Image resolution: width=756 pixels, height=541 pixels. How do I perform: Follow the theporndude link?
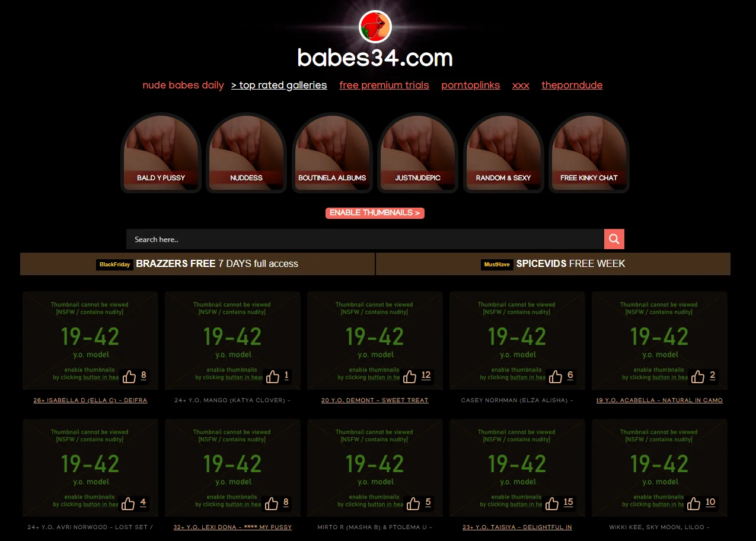pos(572,85)
